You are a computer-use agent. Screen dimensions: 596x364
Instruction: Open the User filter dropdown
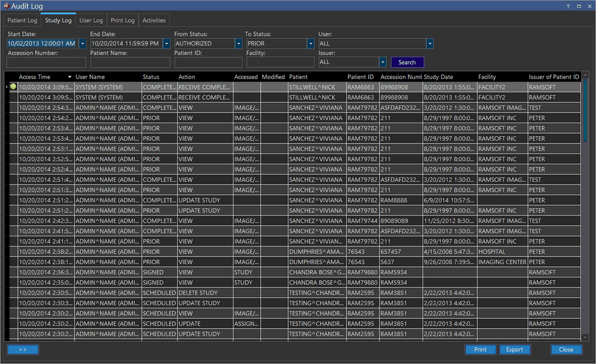tap(430, 44)
